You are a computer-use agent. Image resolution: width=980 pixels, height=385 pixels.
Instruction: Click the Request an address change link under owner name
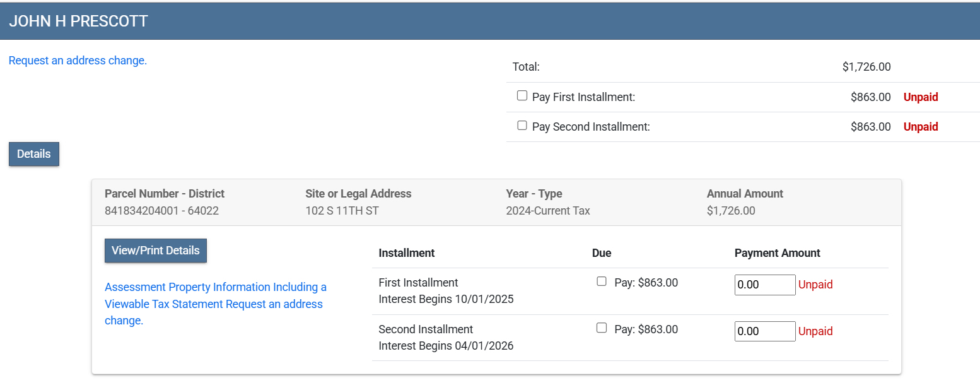point(78,61)
